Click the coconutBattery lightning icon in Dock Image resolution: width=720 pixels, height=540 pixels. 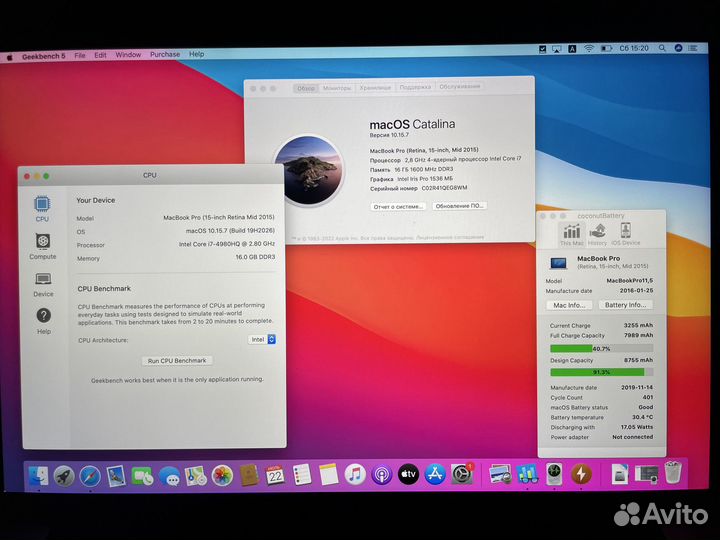[581, 473]
